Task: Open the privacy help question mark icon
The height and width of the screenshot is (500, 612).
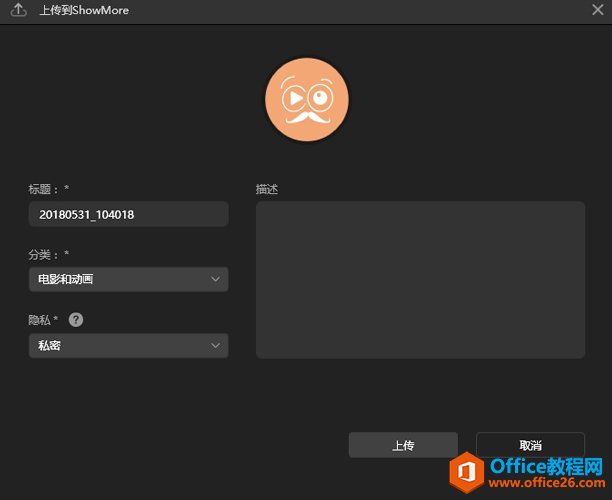Action: [76, 320]
